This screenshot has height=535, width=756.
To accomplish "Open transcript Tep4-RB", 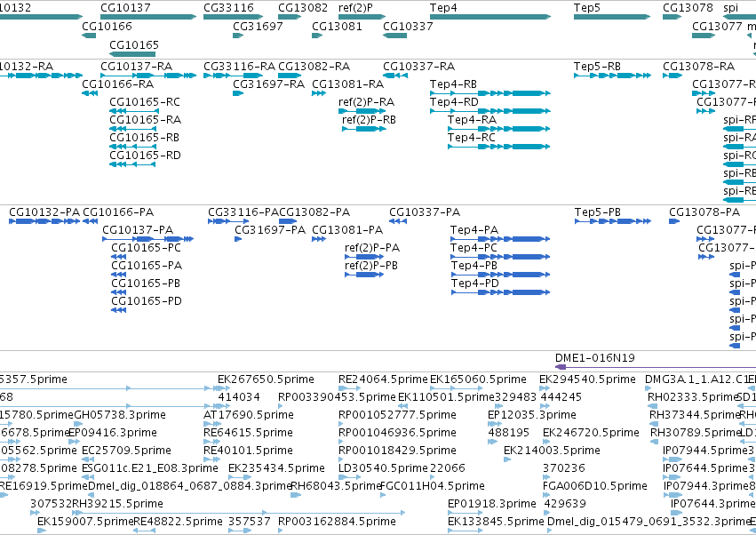I will 454,84.
